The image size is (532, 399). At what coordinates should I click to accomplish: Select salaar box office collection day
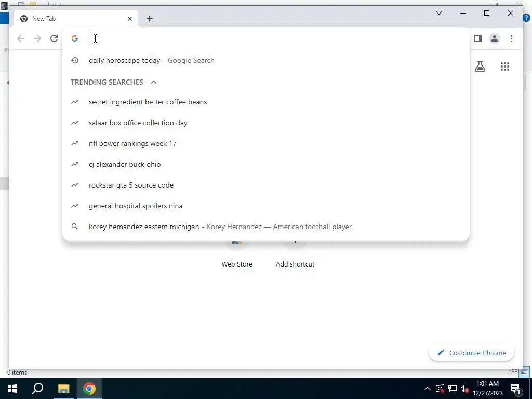point(266,123)
